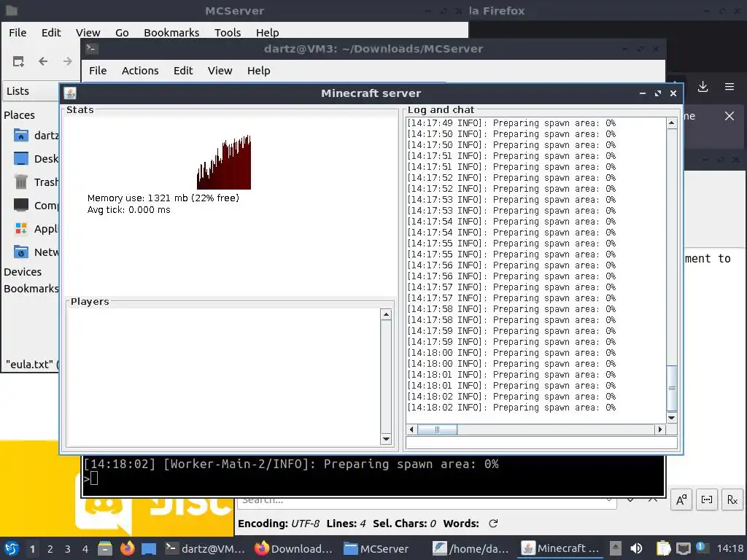This screenshot has width=747, height=560.
Task: Open Trash in the Places sidebar
Action: 36,182
